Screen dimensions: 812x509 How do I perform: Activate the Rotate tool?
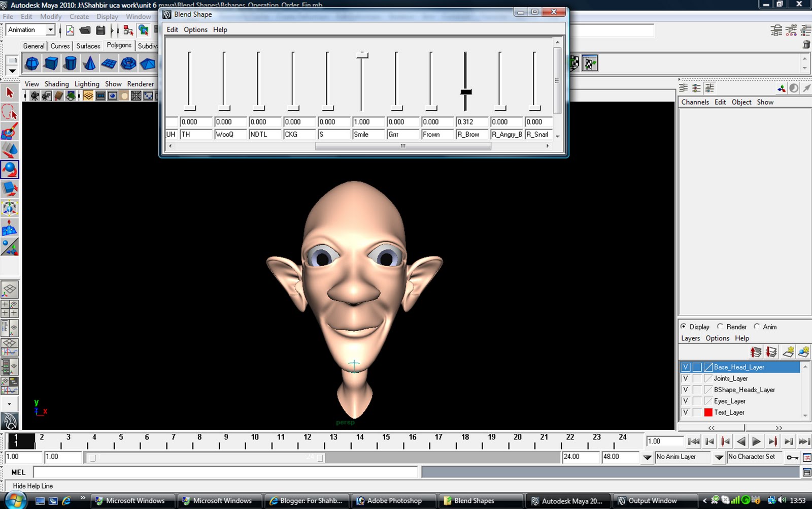pyautogui.click(x=10, y=169)
